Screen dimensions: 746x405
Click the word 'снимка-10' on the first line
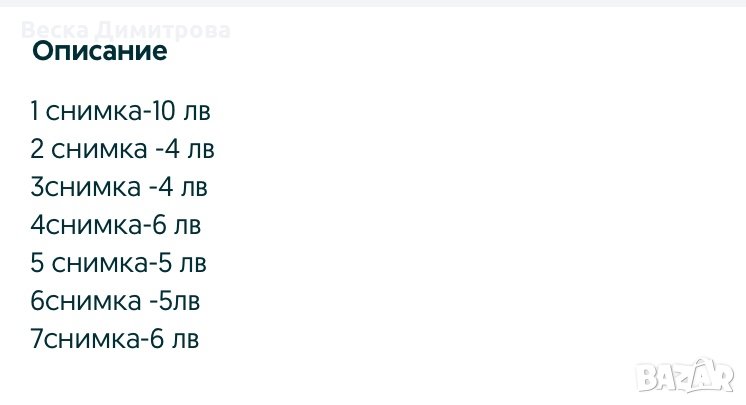tap(98, 111)
